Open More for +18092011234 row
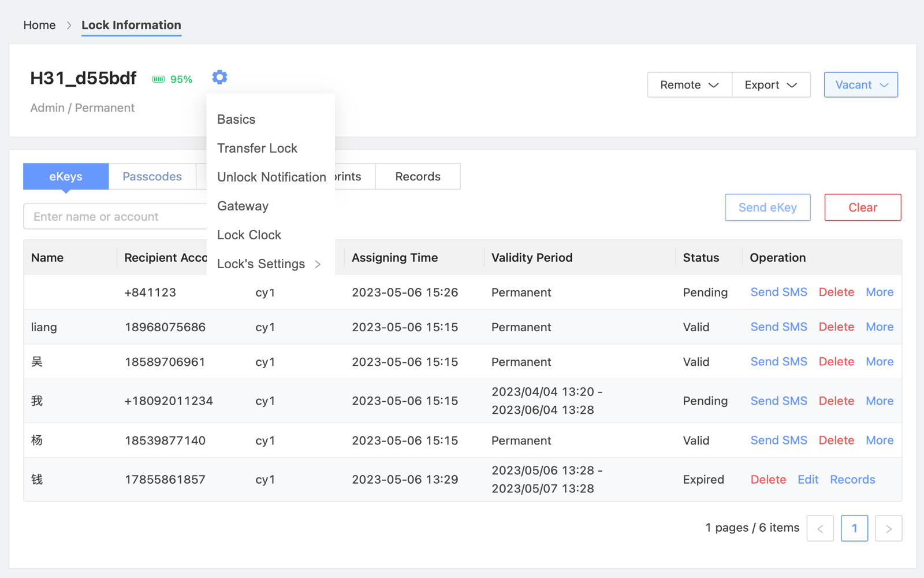Viewport: 924px width, 578px height. click(x=880, y=401)
